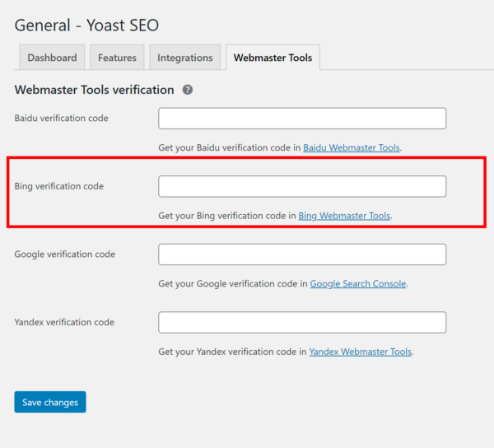Click the Save changes button
The height and width of the screenshot is (448, 494).
(x=50, y=402)
